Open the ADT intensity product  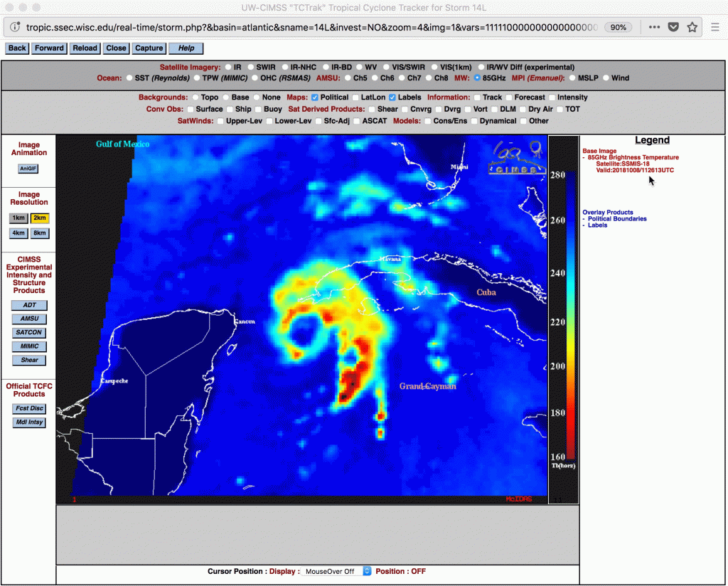[28, 305]
